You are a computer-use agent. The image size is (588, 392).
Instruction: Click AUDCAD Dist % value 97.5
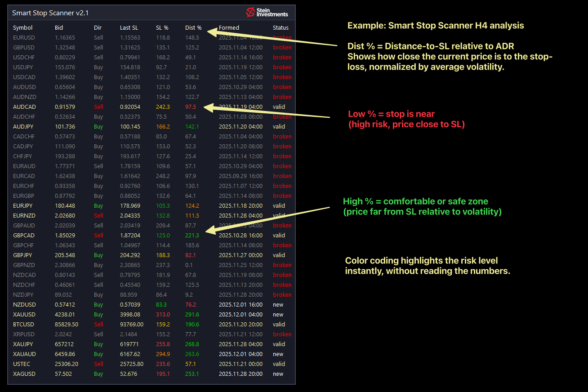click(x=191, y=107)
